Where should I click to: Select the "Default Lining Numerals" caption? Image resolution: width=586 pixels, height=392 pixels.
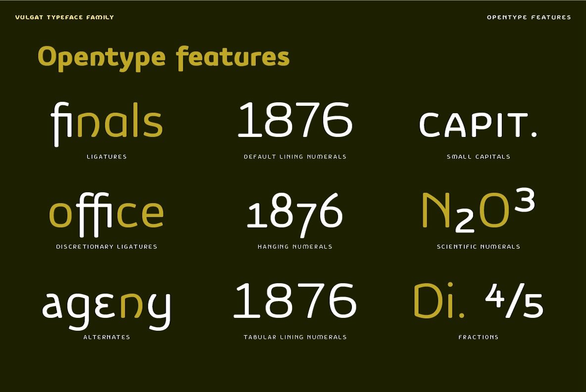[295, 157]
